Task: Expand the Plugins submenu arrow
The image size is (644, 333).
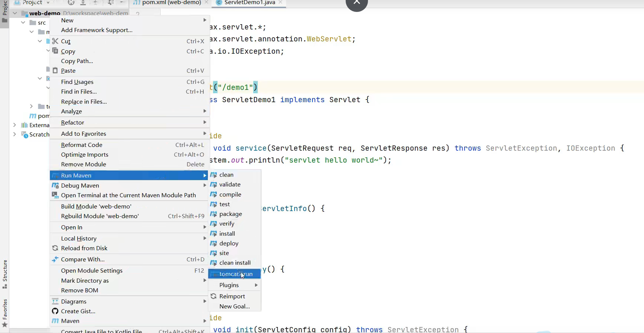Action: point(256,285)
